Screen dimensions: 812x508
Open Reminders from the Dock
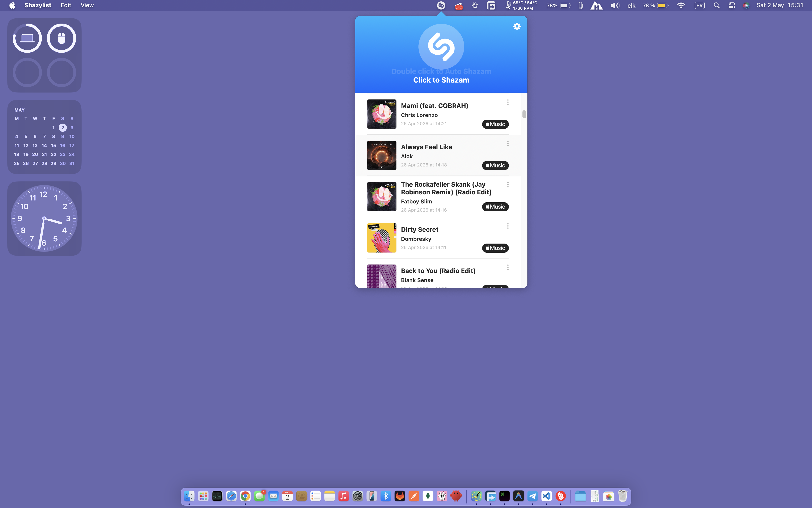click(315, 496)
